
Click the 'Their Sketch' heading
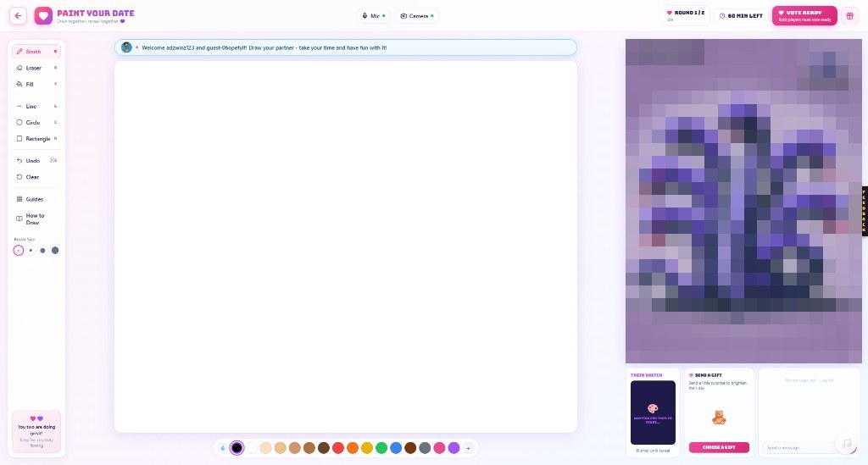pyautogui.click(x=646, y=375)
